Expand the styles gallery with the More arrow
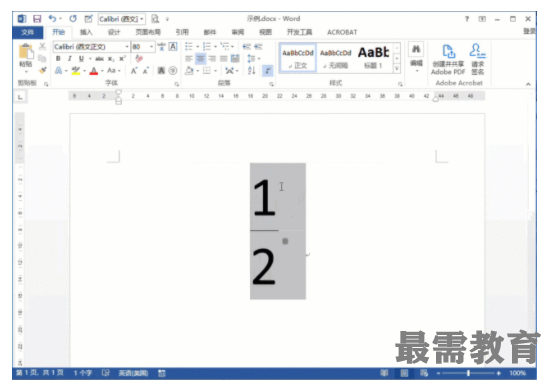The image size is (547, 387). point(397,69)
